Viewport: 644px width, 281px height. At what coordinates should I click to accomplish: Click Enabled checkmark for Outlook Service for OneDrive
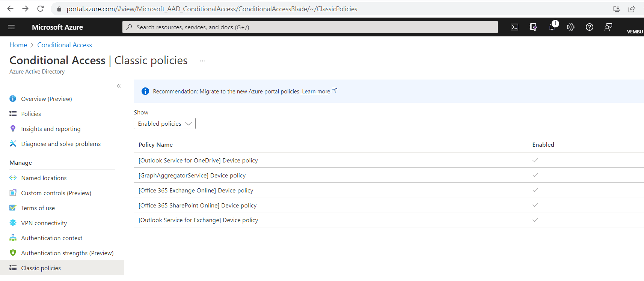coord(535,160)
